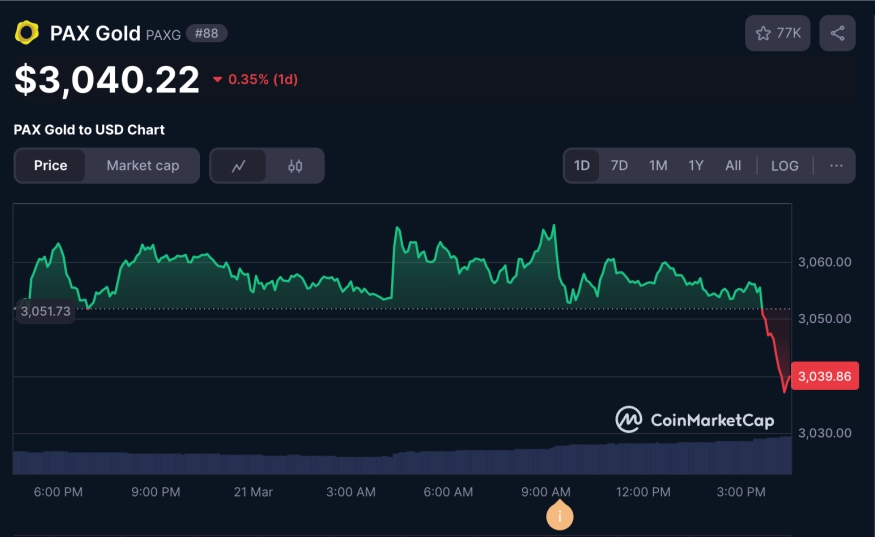Select the 1D time range

click(x=581, y=166)
